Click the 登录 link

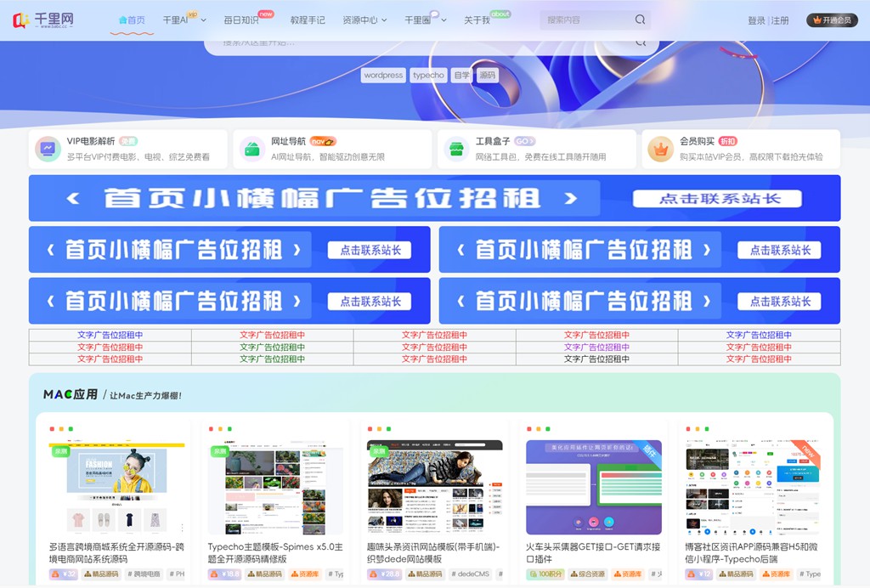tap(756, 20)
